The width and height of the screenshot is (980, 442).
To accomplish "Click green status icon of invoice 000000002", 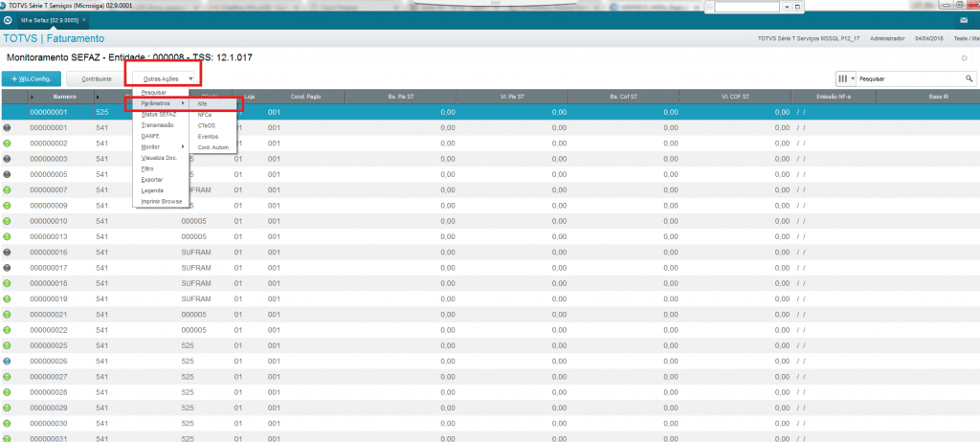I will pyautogui.click(x=8, y=143).
